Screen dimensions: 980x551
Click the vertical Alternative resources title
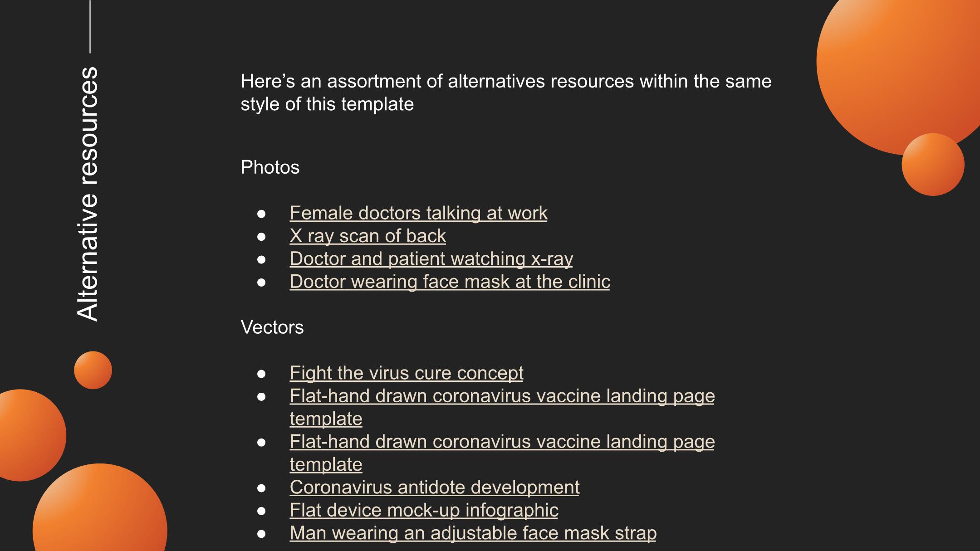pos(87,194)
